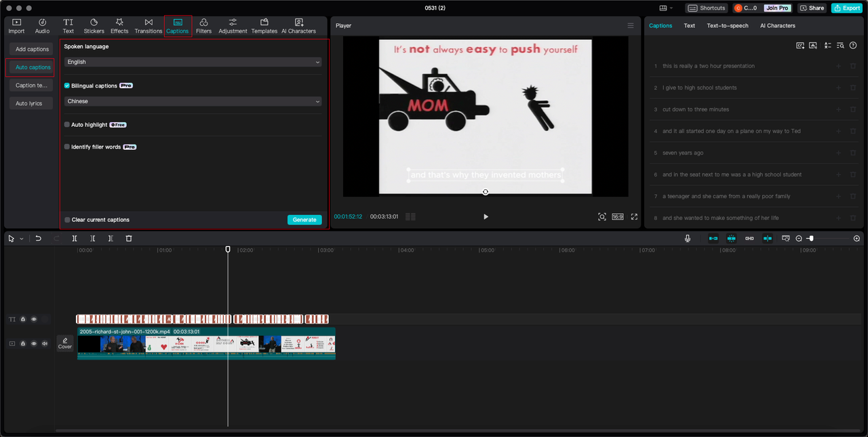Click the Add captions sidebar button

coord(32,49)
